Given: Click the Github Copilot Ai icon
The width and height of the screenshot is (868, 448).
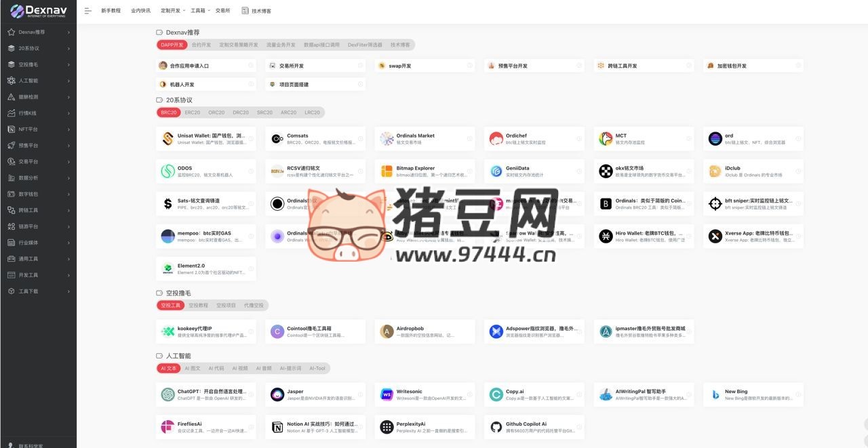Looking at the screenshot, I should click(496, 427).
